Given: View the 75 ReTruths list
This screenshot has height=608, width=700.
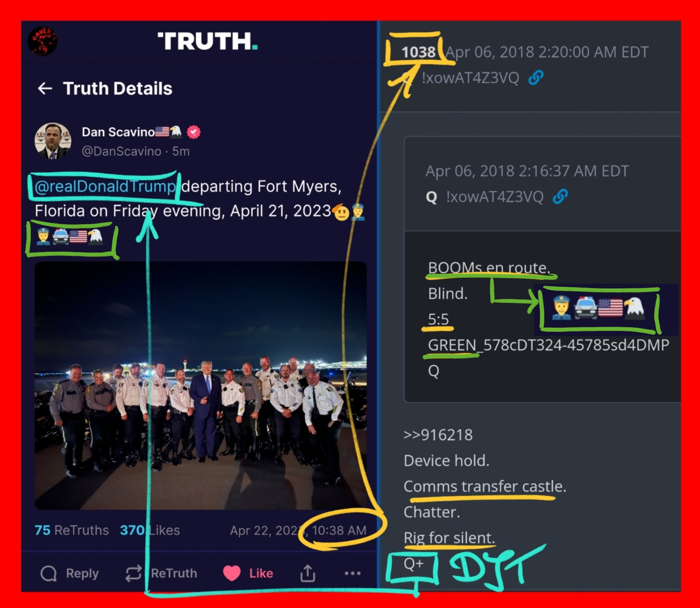Looking at the screenshot, I should click(71, 530).
